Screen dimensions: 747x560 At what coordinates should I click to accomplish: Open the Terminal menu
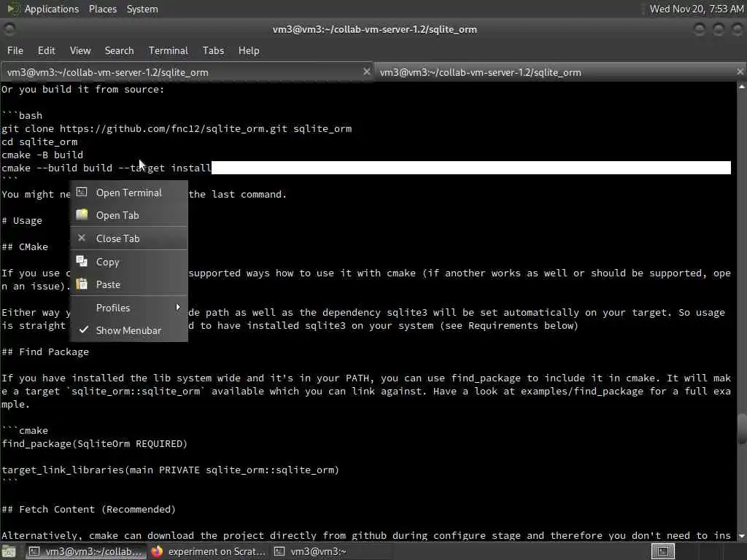[169, 50]
